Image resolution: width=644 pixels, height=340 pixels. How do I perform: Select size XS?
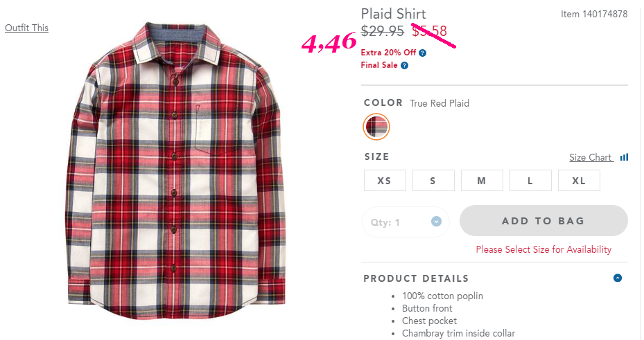(x=385, y=181)
